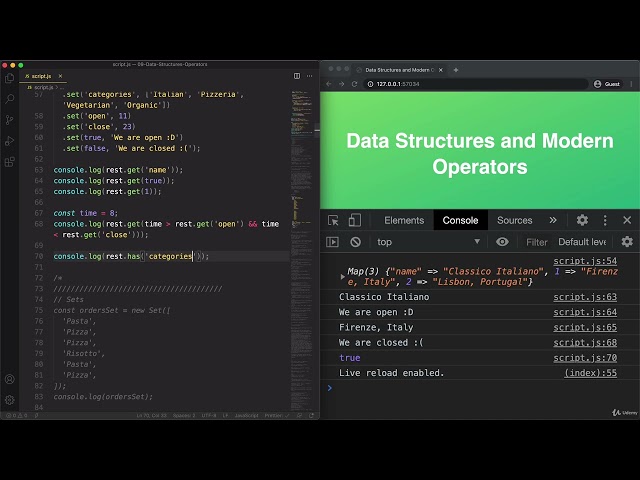Select the script.js editor tab
Image resolution: width=640 pixels, height=480 pixels.
tap(42, 76)
